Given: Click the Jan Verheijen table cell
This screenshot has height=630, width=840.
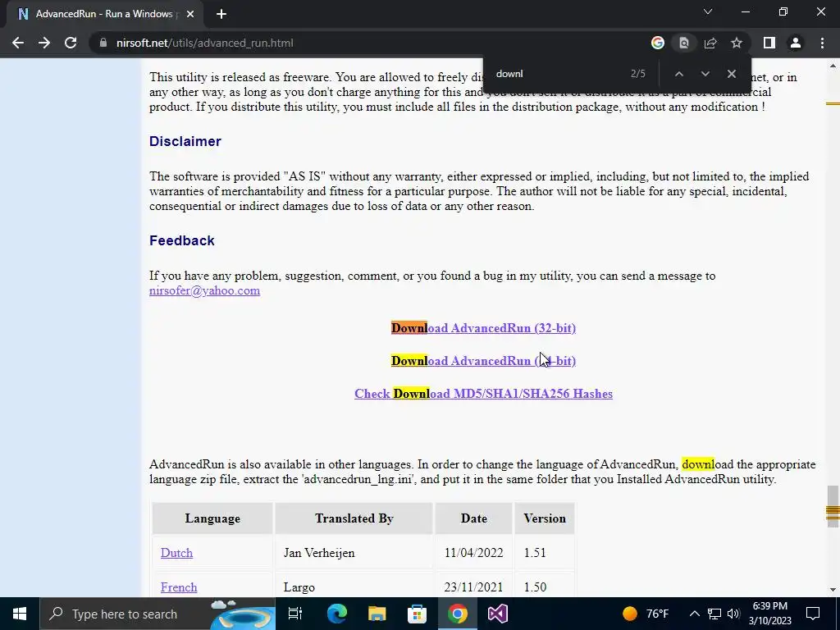Looking at the screenshot, I should (354, 552).
